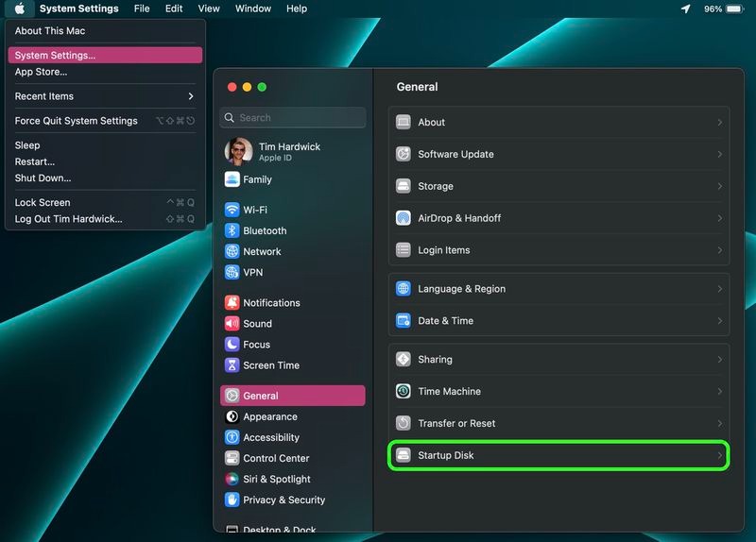
Task: Click System Settings app name in menu bar
Action: (x=79, y=8)
